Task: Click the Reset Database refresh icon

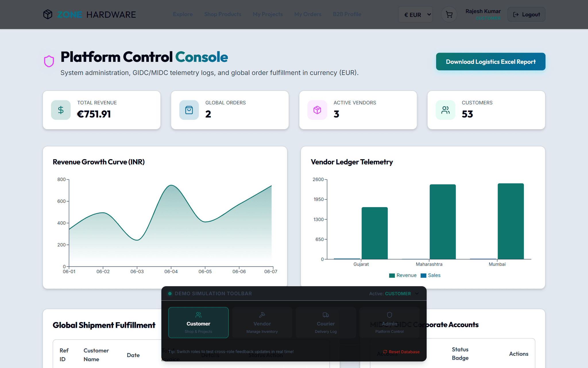Action: [385, 352]
